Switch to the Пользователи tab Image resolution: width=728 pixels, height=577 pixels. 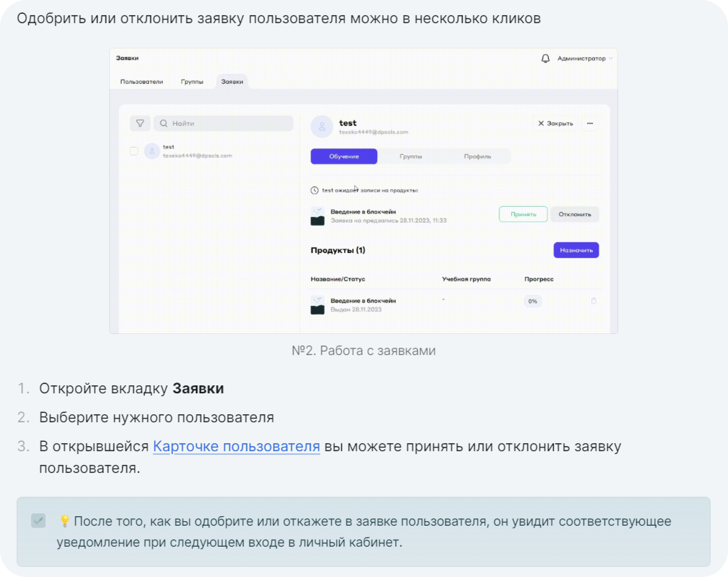(x=142, y=82)
